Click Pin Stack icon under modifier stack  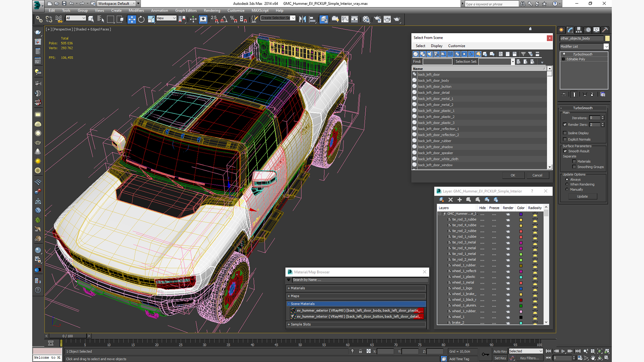[x=564, y=95]
